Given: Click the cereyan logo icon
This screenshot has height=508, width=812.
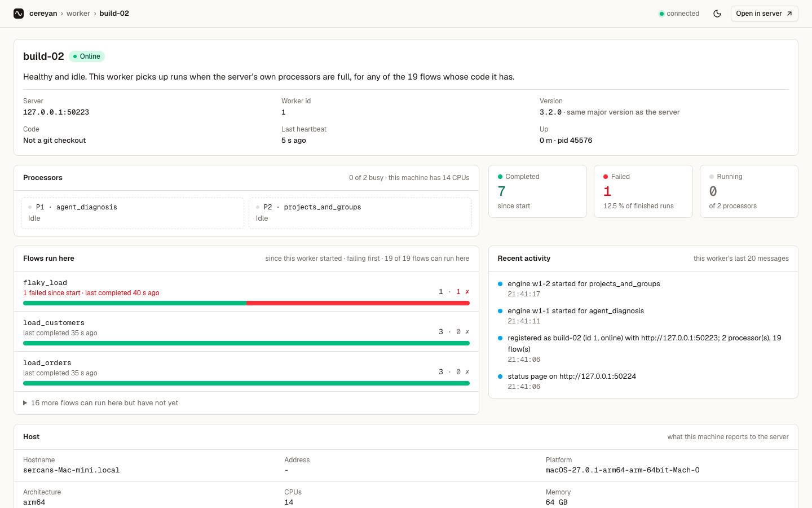Looking at the screenshot, I should click(19, 14).
